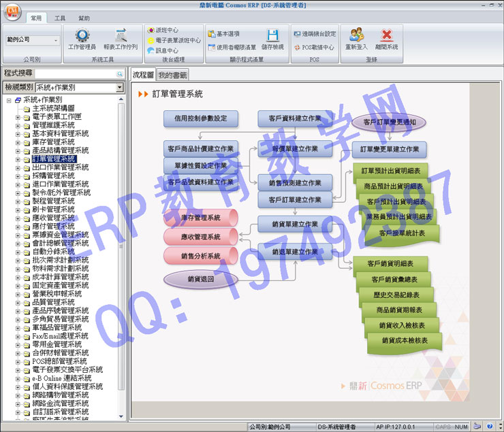Screen dimensions: 504x432
Task: Select 應付管理系統 in tree
Action: coord(53,227)
